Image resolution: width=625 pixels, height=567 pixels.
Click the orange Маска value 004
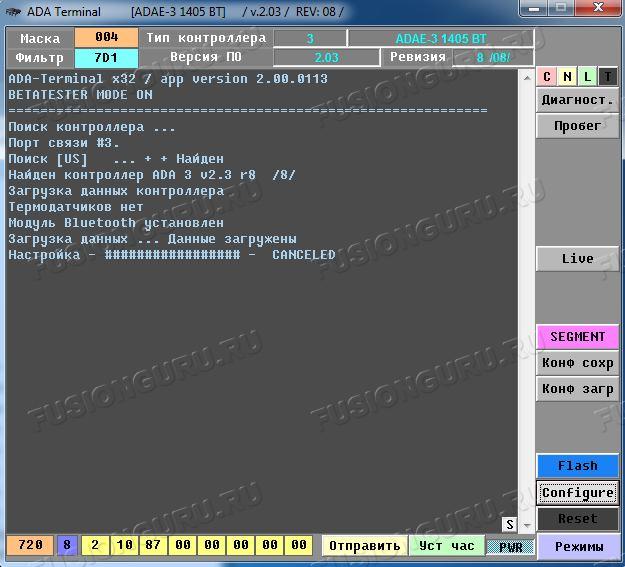pos(106,37)
